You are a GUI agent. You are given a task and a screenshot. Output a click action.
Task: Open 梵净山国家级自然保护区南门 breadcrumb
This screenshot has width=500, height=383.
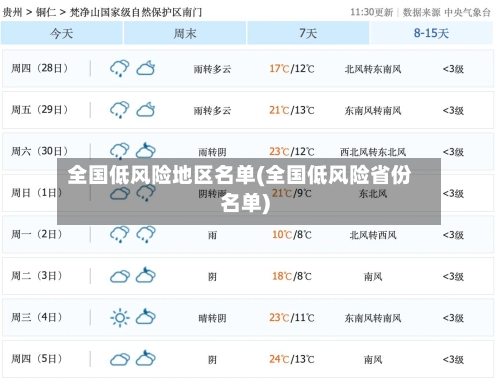(136, 13)
